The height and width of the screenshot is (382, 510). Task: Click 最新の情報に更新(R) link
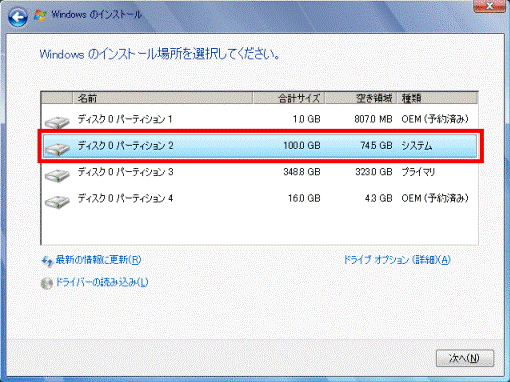[98, 260]
